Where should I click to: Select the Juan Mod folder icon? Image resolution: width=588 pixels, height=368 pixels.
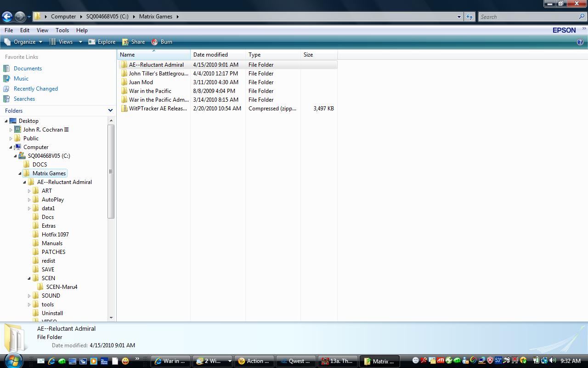(124, 82)
